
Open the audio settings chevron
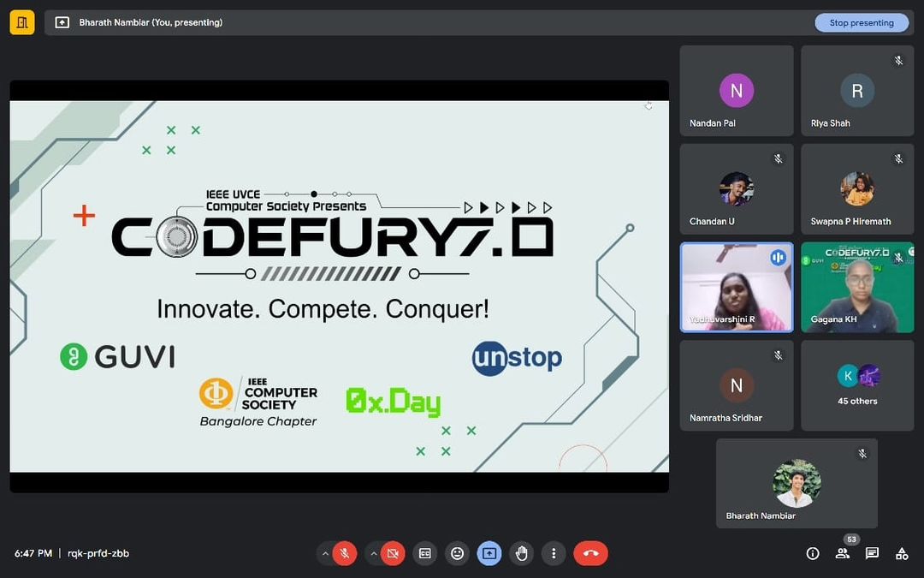pyautogui.click(x=325, y=553)
